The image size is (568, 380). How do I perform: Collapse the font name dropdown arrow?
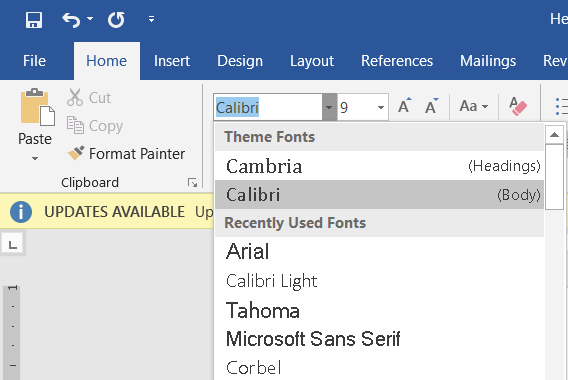click(329, 107)
